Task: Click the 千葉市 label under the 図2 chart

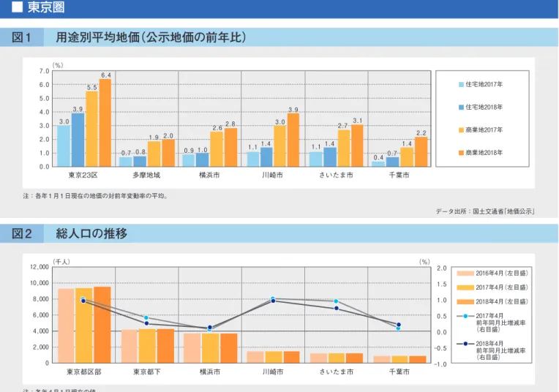Action: pos(399,372)
